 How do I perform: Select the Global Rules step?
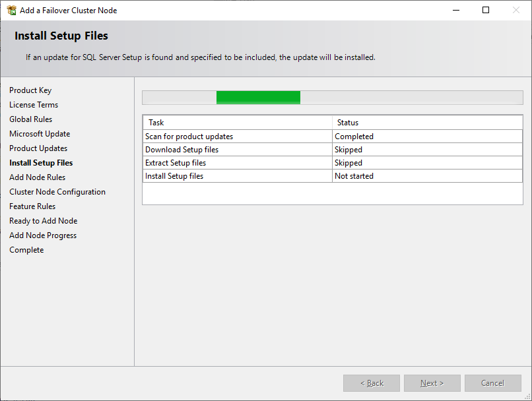pos(30,119)
